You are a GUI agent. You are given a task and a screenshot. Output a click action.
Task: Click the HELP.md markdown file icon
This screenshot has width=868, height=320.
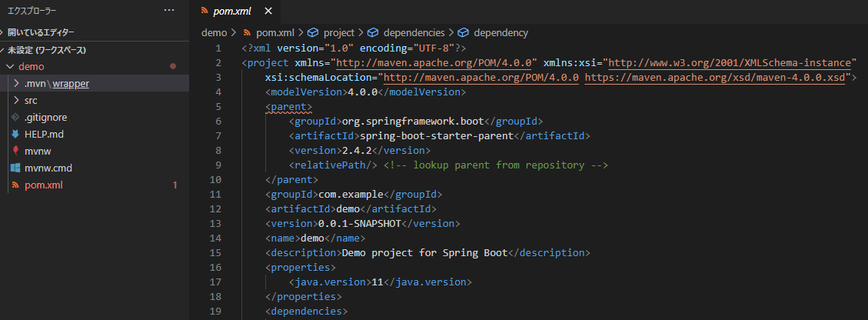click(x=15, y=135)
